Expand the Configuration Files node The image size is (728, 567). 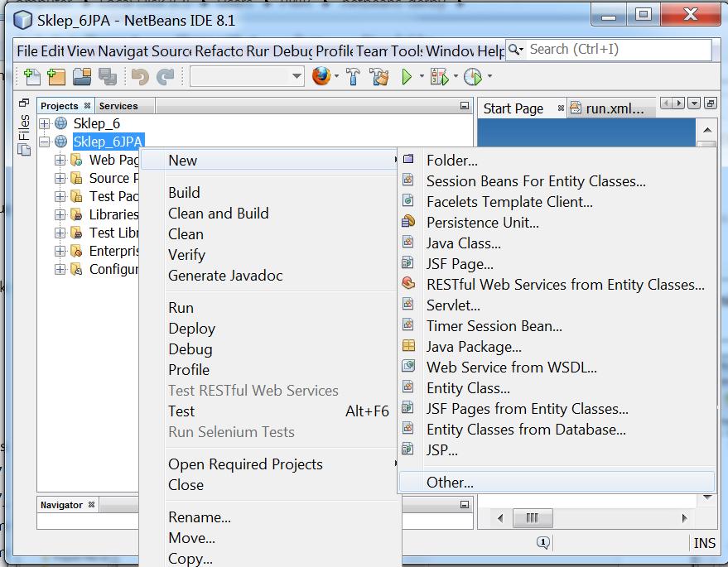coord(60,269)
